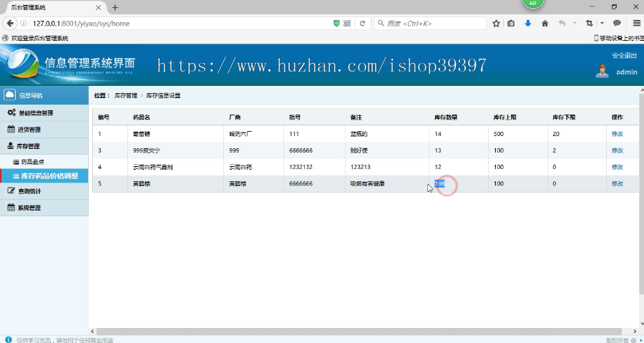Click the 库存数量 column header
This screenshot has height=343, width=644.
(x=446, y=117)
